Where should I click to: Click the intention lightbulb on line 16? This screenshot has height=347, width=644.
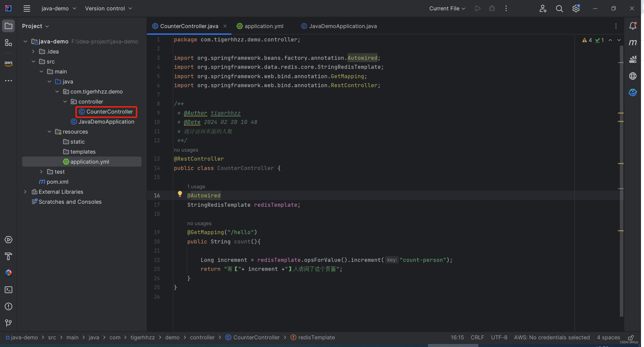coord(180,194)
